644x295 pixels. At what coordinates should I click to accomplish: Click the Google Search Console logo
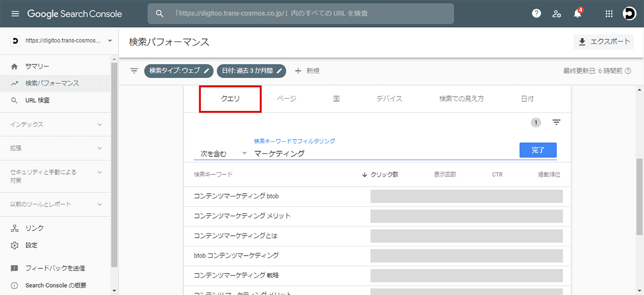[75, 14]
